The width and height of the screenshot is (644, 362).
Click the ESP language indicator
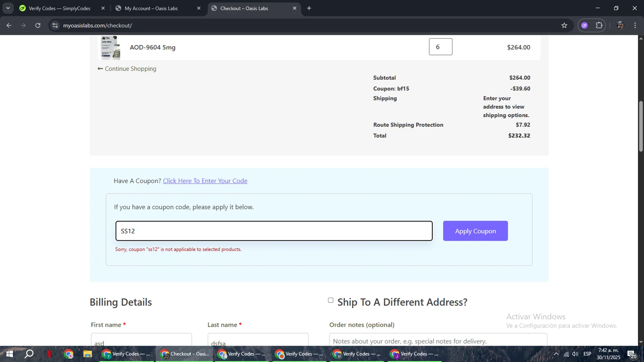(x=587, y=354)
